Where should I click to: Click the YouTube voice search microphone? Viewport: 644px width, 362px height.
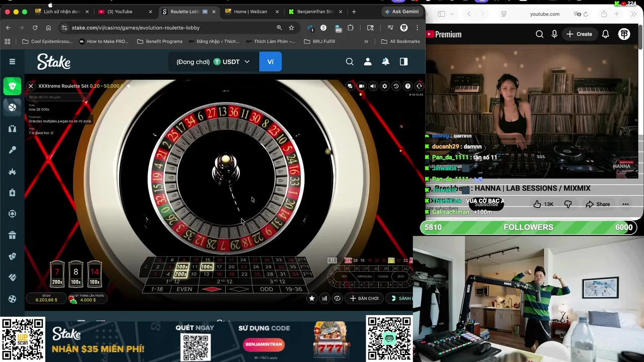point(554,34)
